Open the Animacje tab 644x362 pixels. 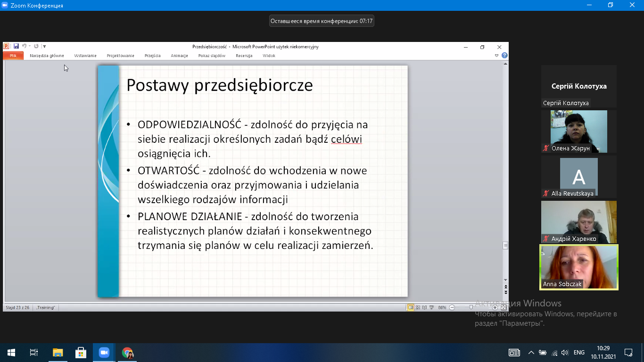point(180,56)
